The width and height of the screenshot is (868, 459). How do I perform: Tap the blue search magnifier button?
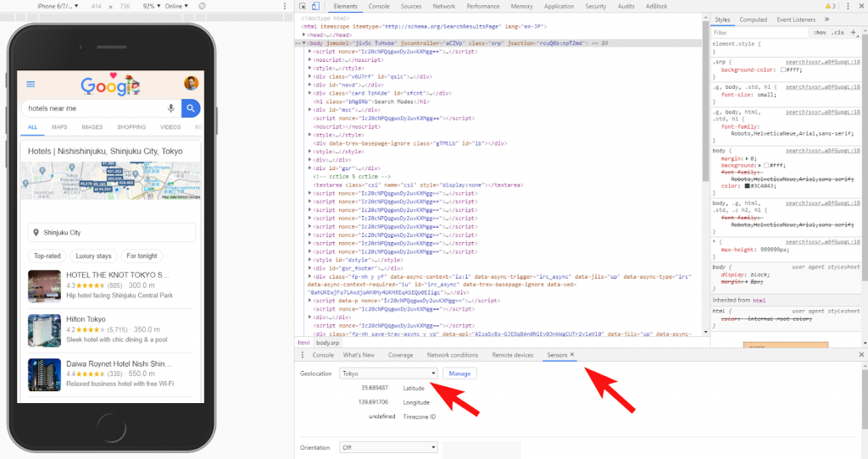(191, 108)
